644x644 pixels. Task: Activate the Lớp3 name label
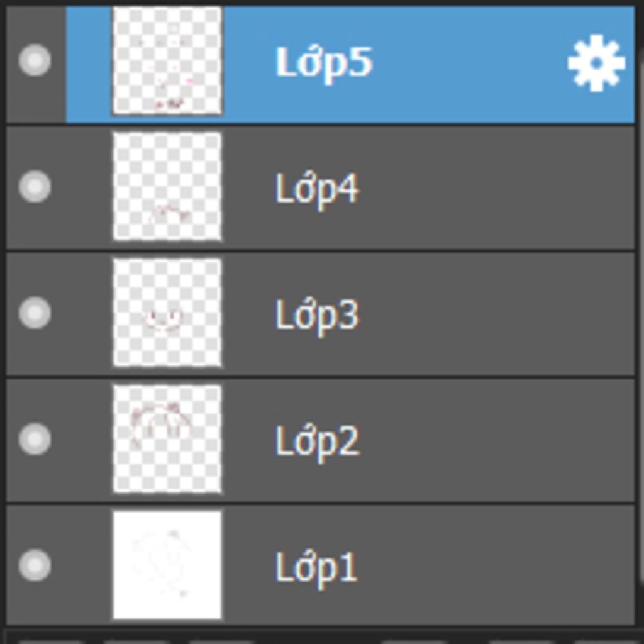317,316
